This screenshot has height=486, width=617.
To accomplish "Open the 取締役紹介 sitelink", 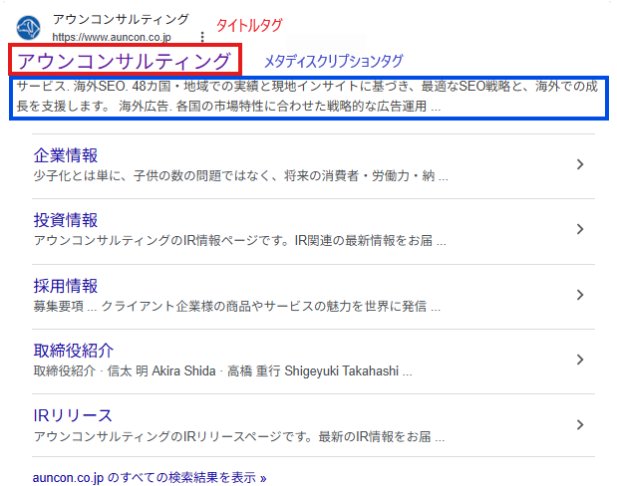I will pyautogui.click(x=74, y=351).
